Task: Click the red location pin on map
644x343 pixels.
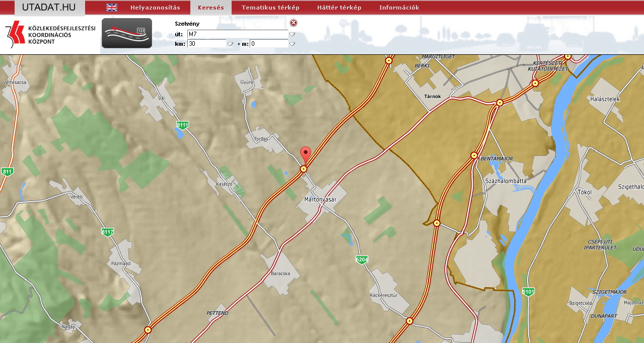Action: 305,154
